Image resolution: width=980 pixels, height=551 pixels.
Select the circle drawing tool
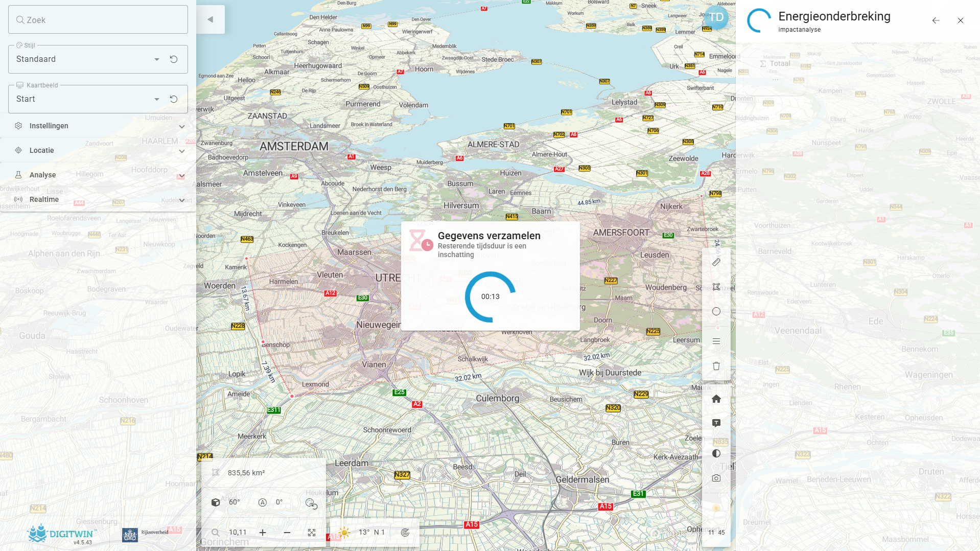(x=716, y=311)
